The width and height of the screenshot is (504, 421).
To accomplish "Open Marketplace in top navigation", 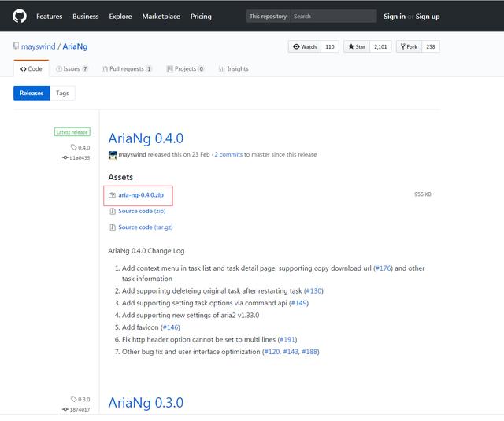I will click(161, 16).
